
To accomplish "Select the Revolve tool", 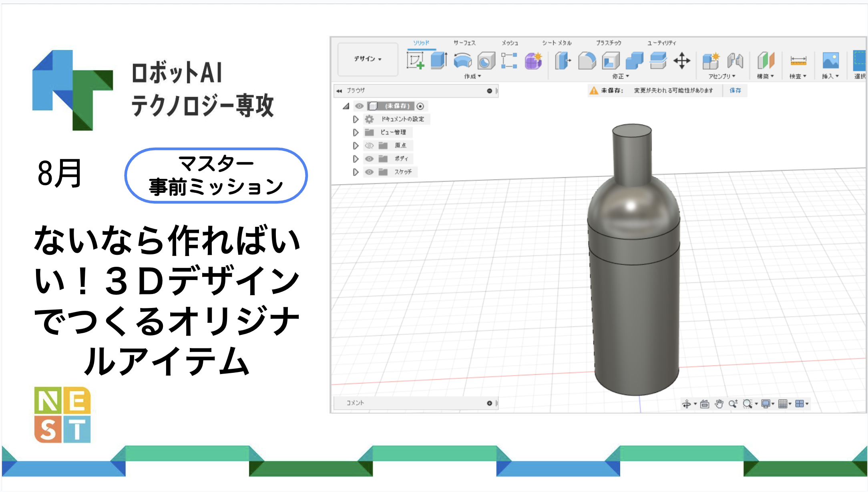I will tap(463, 61).
